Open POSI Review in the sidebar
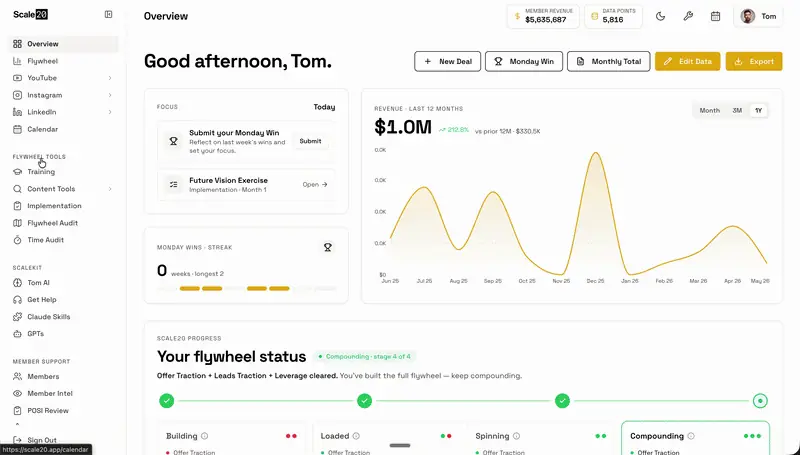The height and width of the screenshot is (455, 800). pos(63,411)
